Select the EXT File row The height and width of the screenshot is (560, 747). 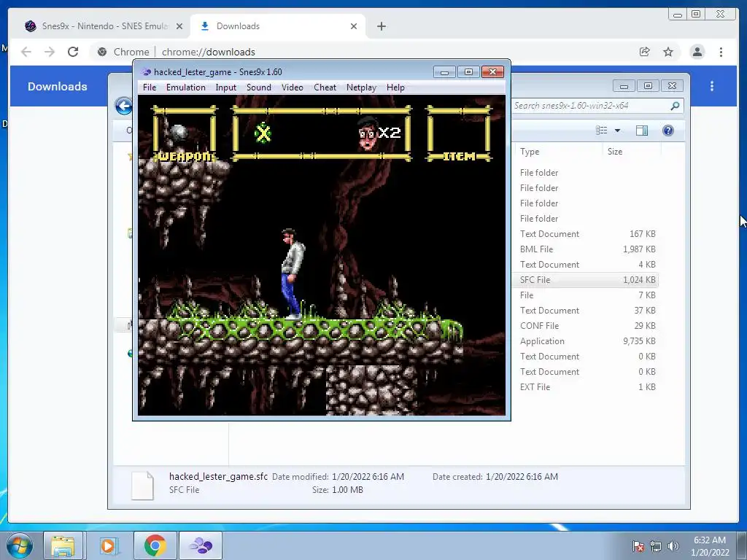585,386
